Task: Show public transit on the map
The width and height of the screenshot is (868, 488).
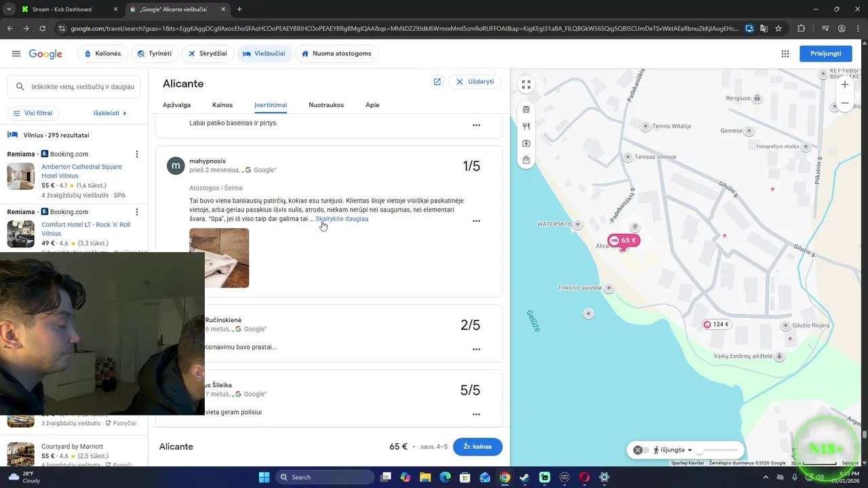Action: tap(526, 110)
